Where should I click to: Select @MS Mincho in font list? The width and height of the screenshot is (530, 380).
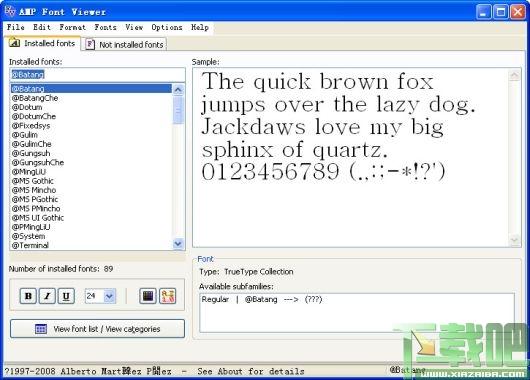91,190
